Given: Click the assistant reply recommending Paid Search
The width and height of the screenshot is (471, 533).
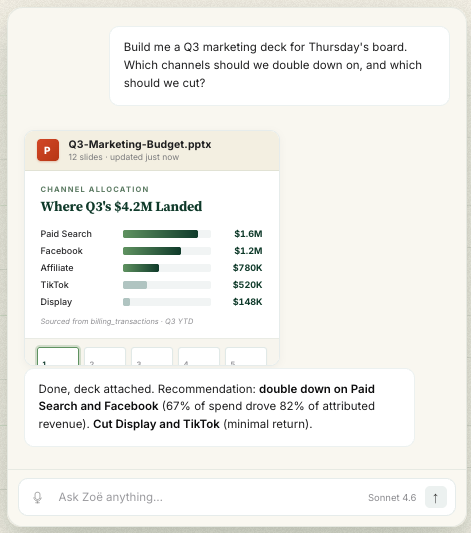Looking at the screenshot, I should pyautogui.click(x=220, y=407).
